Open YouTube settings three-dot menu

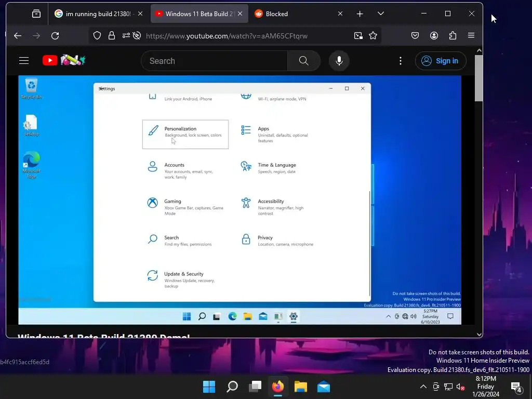pyautogui.click(x=401, y=61)
